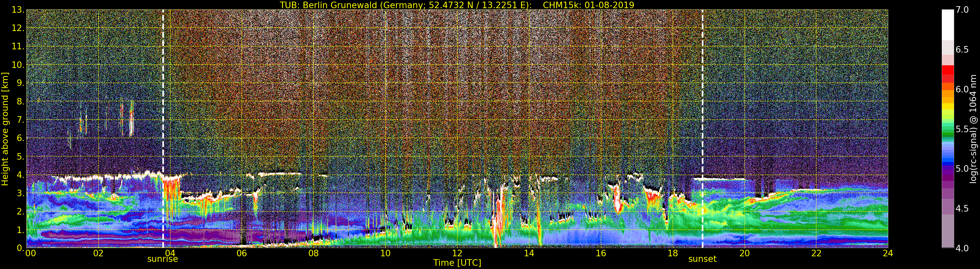The height and width of the screenshot is (269, 980).
Task: Click the '4.0' value on the colorbar
Action: [x=962, y=248]
